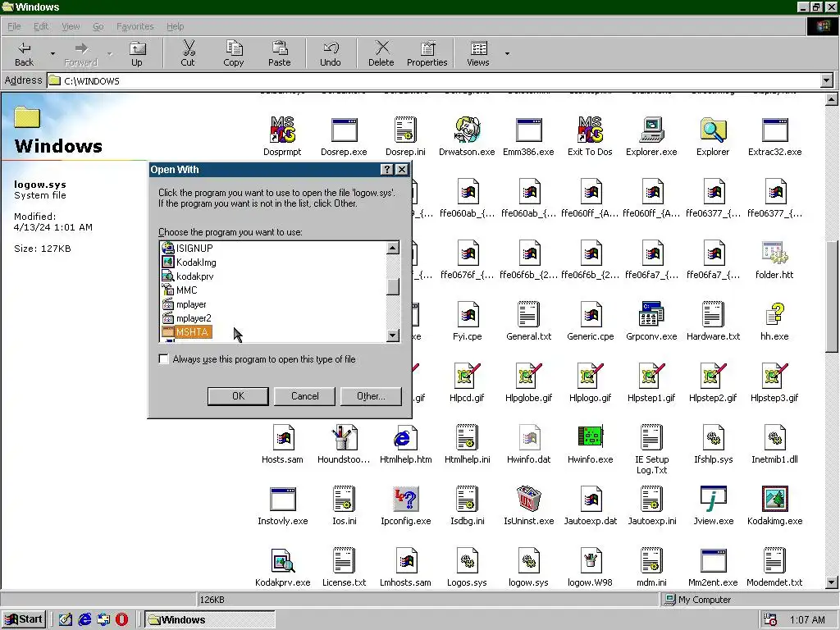This screenshot has width=840, height=630.
Task: Select the Dosprmpt shortcut icon
Action: 282,130
